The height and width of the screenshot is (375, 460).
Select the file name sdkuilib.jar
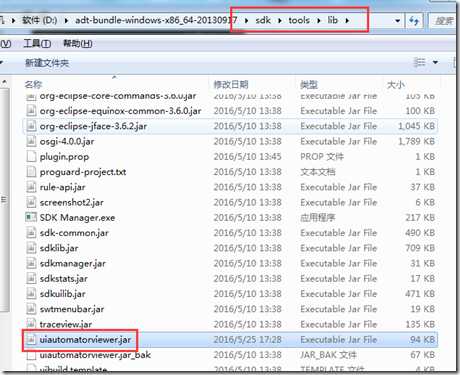[x=62, y=294]
